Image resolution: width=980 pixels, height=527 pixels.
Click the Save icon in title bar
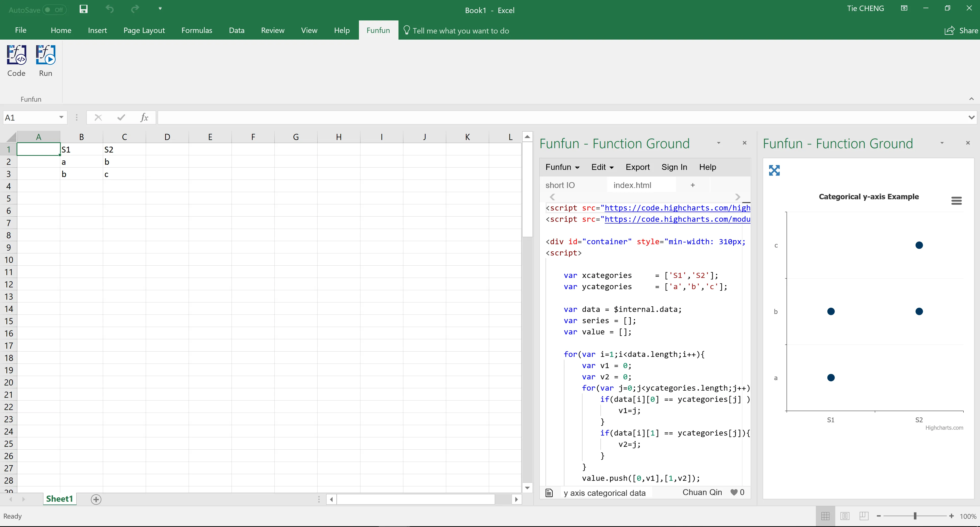83,9
